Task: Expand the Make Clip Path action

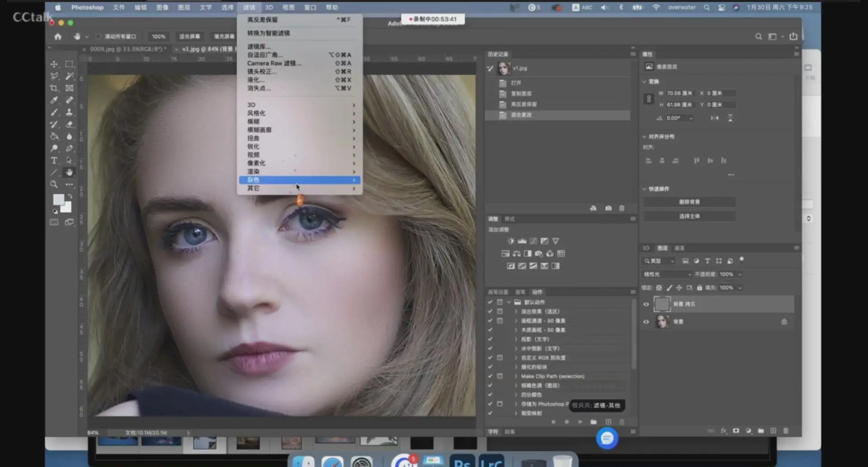Action: [x=516, y=376]
